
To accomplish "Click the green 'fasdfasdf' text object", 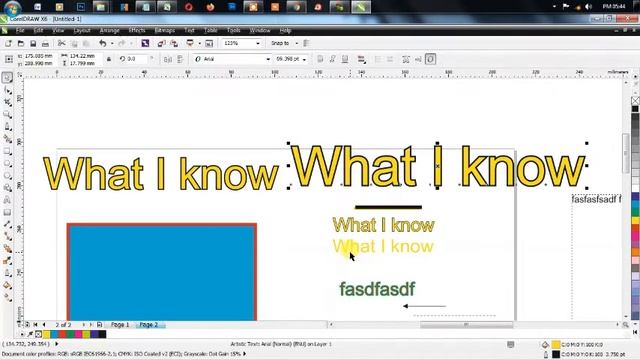I will (x=377, y=289).
